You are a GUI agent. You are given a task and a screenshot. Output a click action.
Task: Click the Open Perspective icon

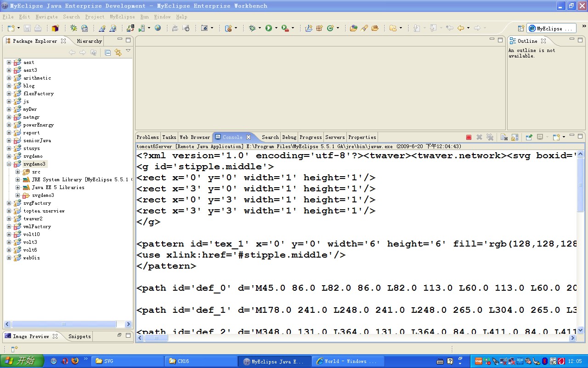pyautogui.click(x=521, y=28)
